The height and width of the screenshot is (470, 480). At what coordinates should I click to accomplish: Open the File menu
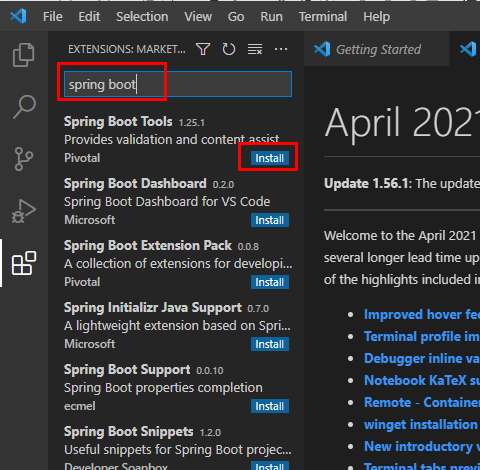[53, 17]
